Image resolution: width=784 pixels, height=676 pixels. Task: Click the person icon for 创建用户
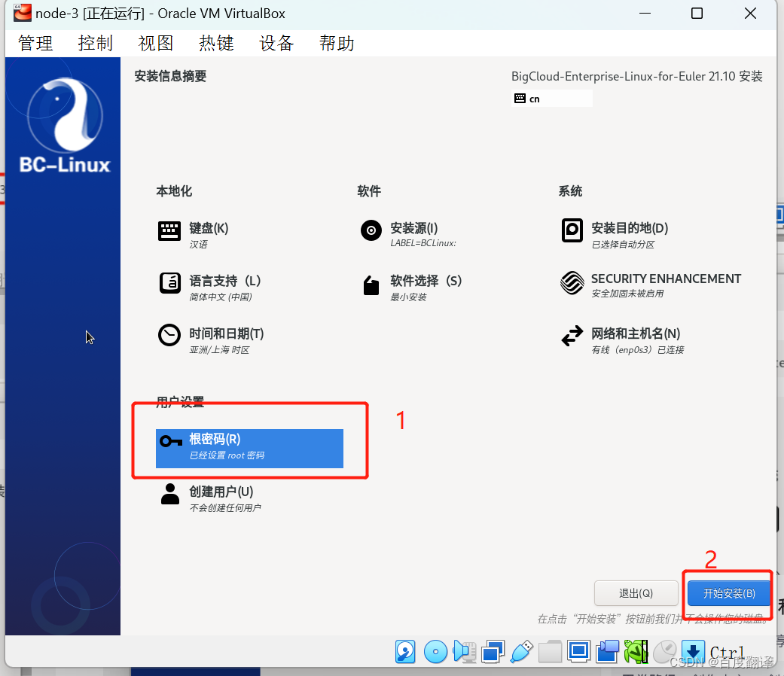(170, 494)
